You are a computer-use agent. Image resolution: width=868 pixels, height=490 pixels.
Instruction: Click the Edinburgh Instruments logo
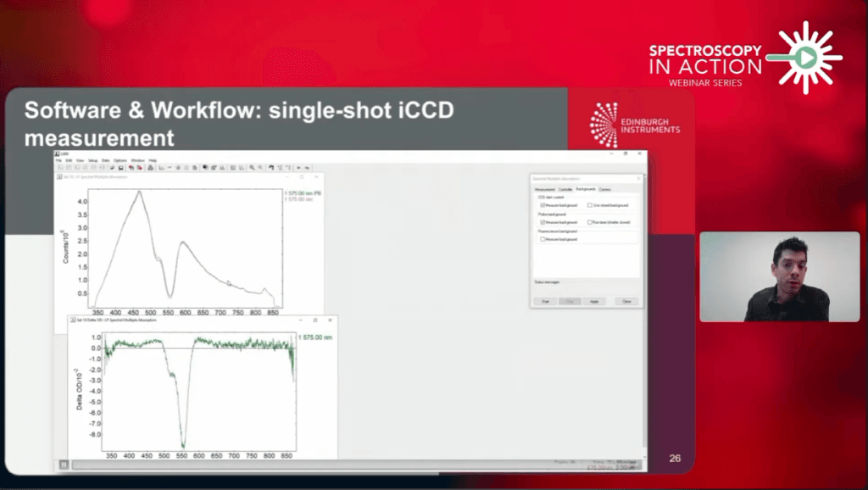[635, 125]
